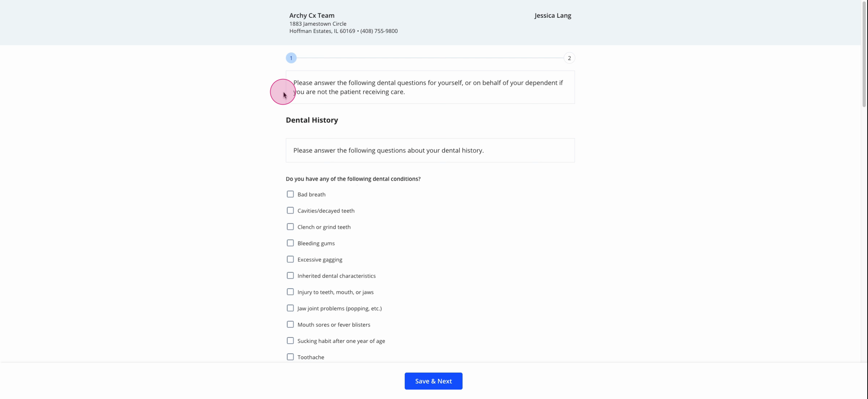Click the vertical page scrollbar
Image resolution: width=868 pixels, height=399 pixels.
tap(864, 54)
